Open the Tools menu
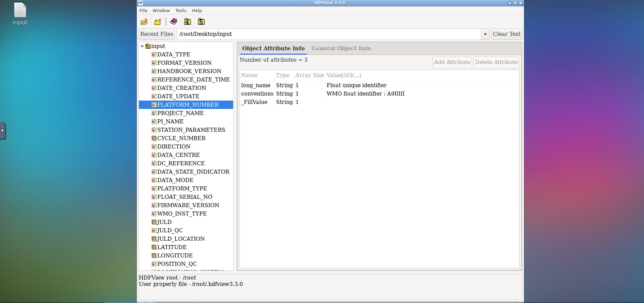This screenshot has width=644, height=303. (180, 10)
